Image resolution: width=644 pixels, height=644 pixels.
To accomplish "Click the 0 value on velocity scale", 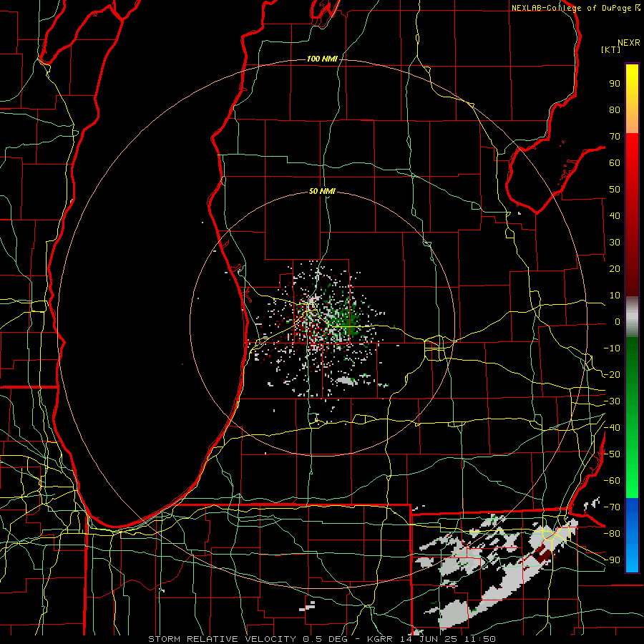I will coord(618,322).
